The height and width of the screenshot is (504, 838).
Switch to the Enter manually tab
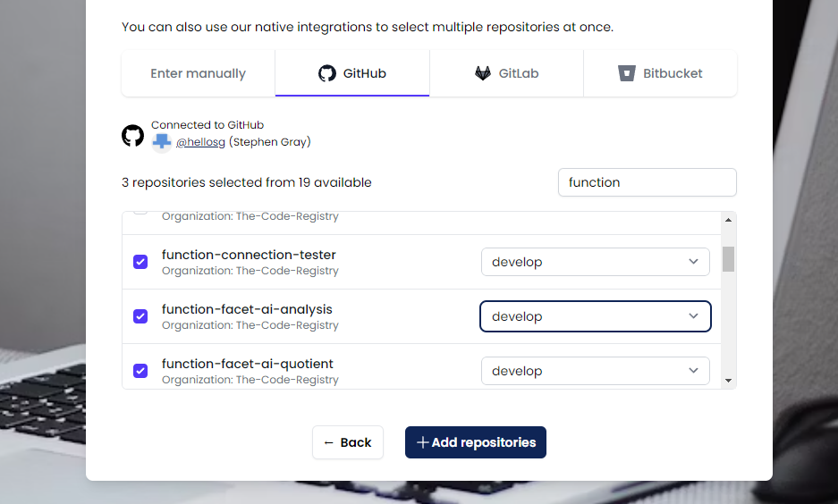(x=199, y=73)
